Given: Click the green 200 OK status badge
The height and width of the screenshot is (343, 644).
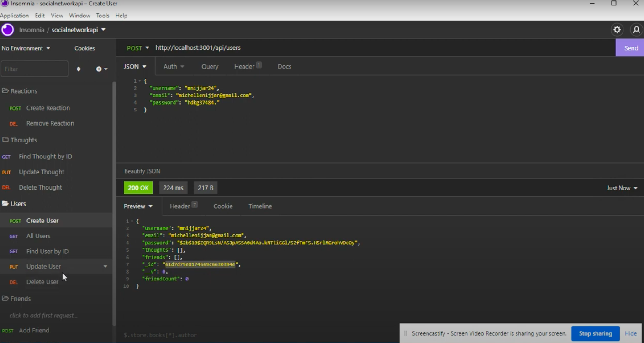Looking at the screenshot, I should coord(138,187).
